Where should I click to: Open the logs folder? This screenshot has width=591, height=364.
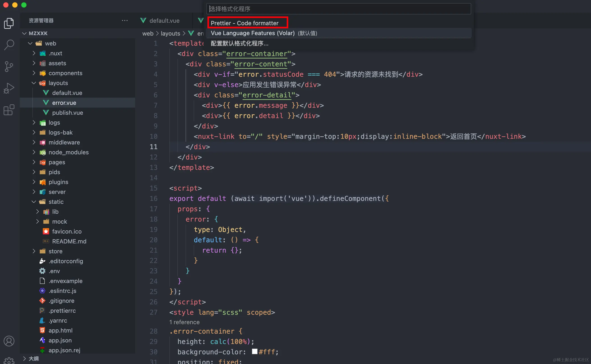click(77, 123)
